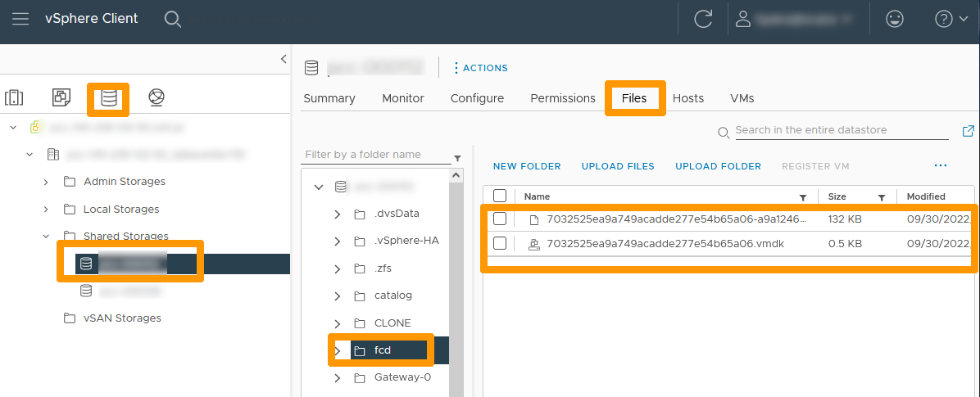Select the second datastore under Shared Storages
The width and height of the screenshot is (980, 397).
point(121,291)
